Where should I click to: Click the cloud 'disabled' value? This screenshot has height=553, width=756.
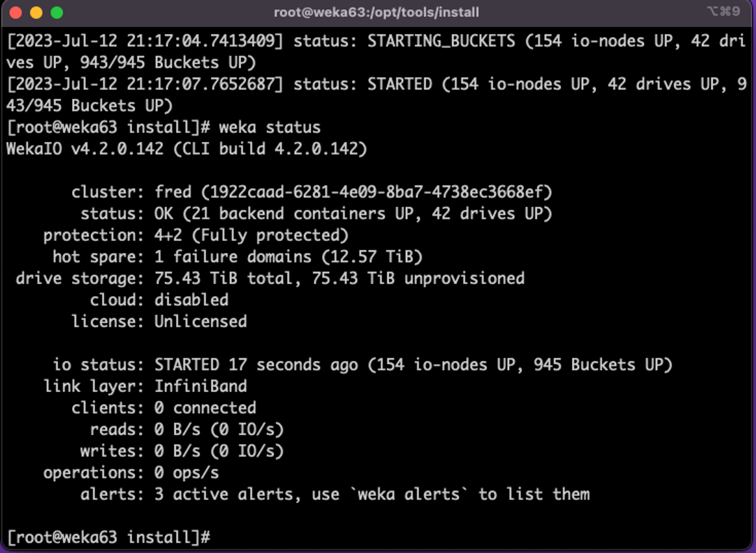coord(191,300)
